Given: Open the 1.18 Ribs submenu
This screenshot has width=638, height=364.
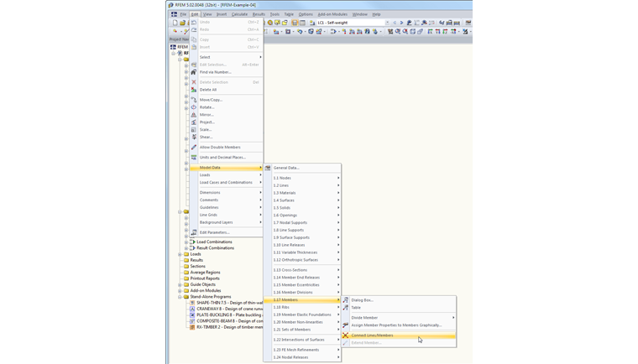Looking at the screenshot, I should click(302, 307).
